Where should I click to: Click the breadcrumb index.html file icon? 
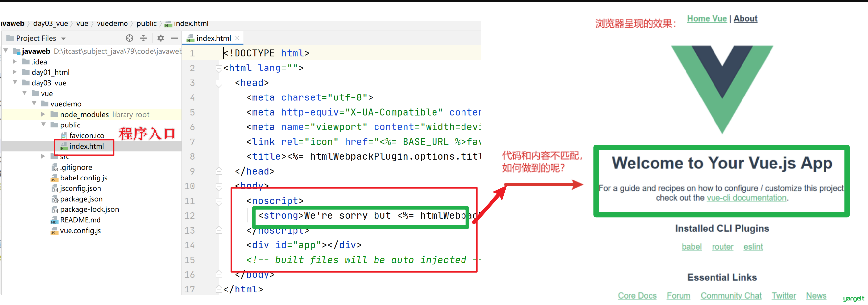[x=168, y=24]
